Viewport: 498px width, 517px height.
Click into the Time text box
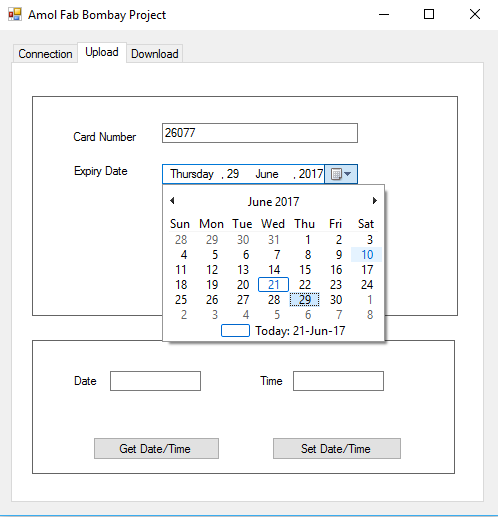pos(338,381)
